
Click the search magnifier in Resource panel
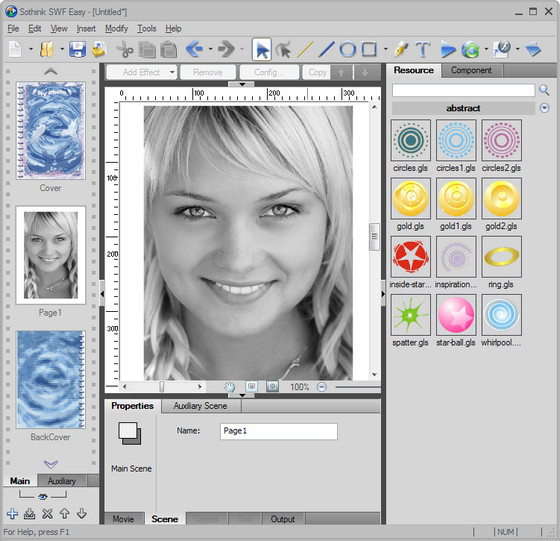click(x=544, y=90)
